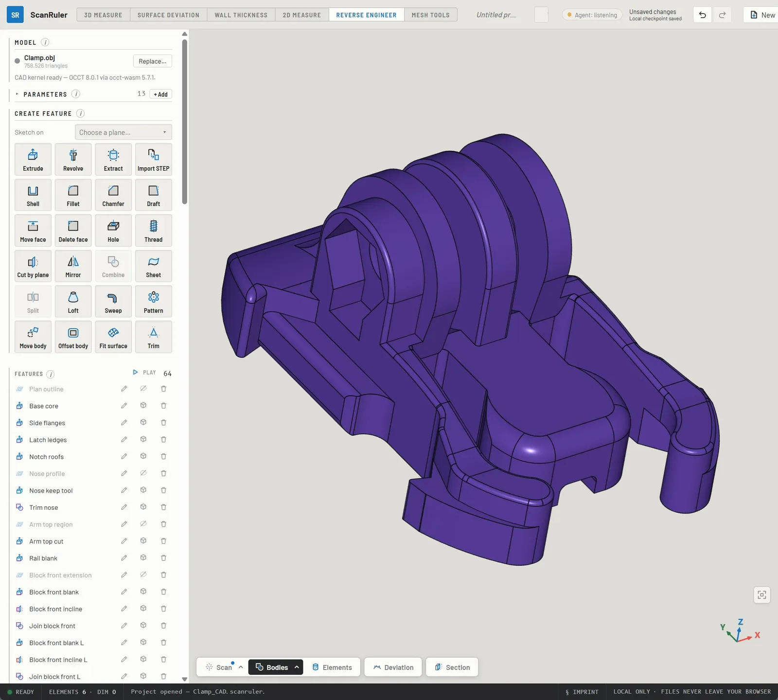Screen dimensions: 778x700
Task: Click the Fit surface tool
Action: pyautogui.click(x=113, y=337)
